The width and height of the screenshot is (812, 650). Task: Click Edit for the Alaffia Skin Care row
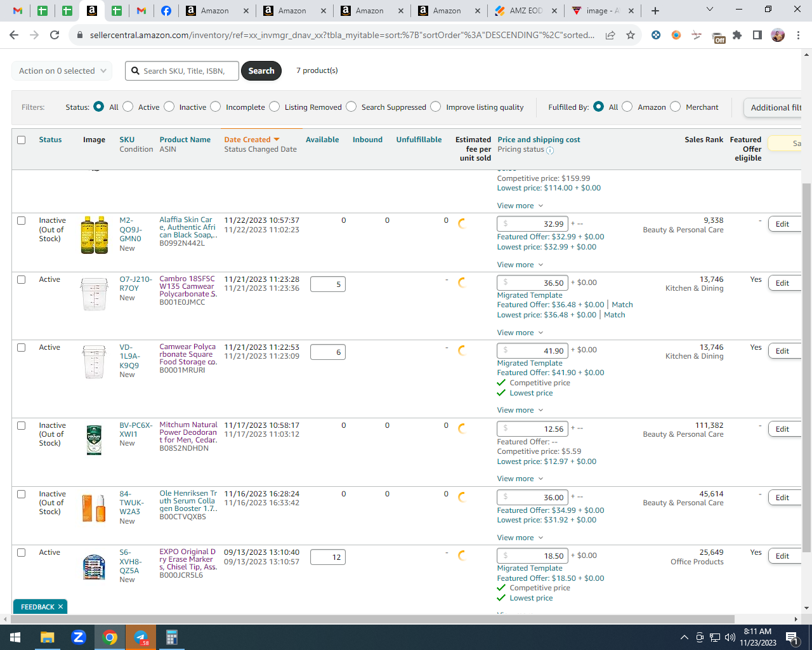783,224
